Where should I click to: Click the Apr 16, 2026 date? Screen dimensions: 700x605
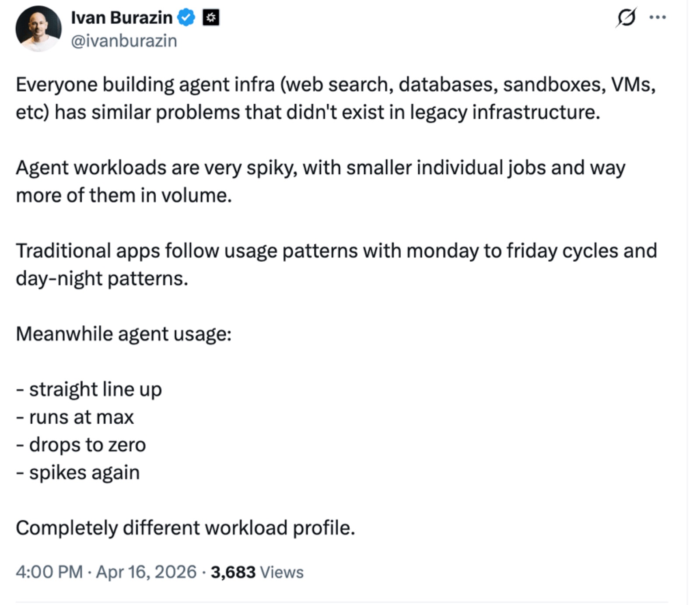[x=146, y=572]
